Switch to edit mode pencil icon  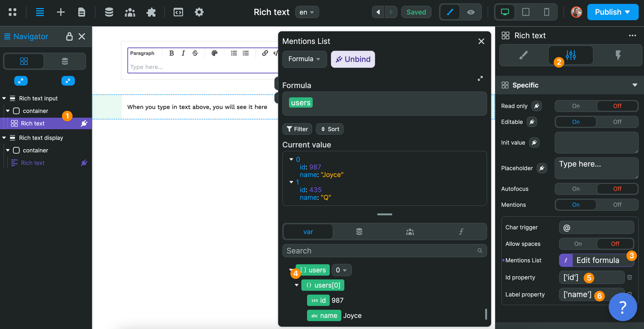pyautogui.click(x=450, y=12)
